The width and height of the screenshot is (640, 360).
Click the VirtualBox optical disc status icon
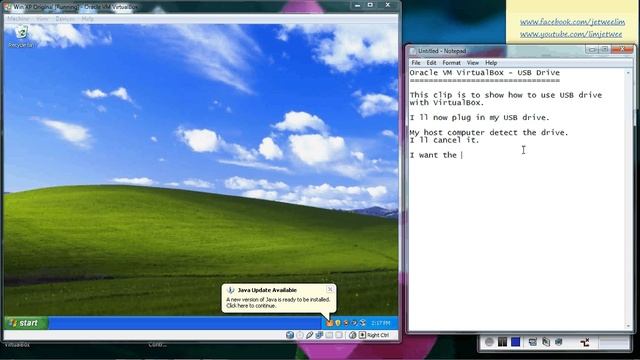coord(300,335)
